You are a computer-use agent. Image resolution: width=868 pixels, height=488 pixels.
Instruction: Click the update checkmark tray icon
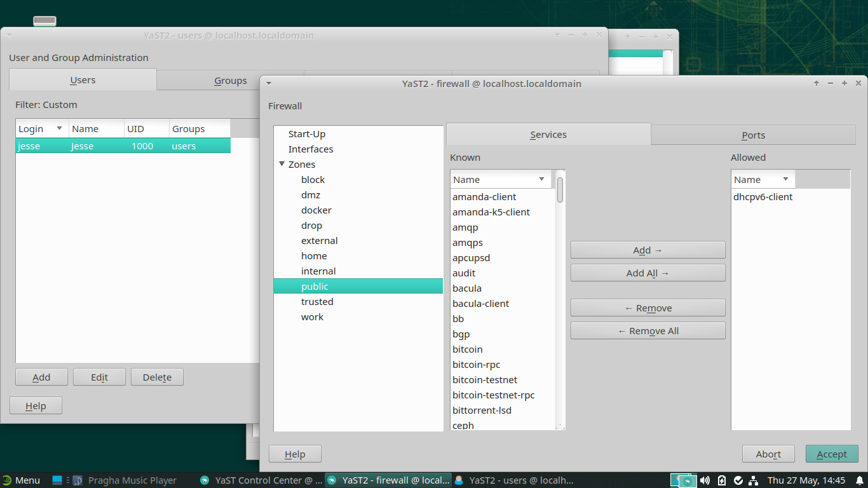coord(738,480)
